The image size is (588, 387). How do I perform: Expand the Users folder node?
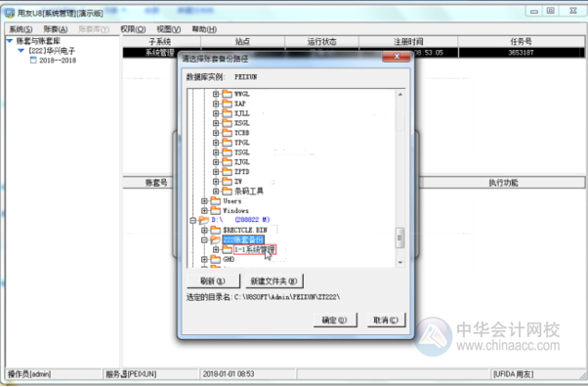tap(204, 201)
